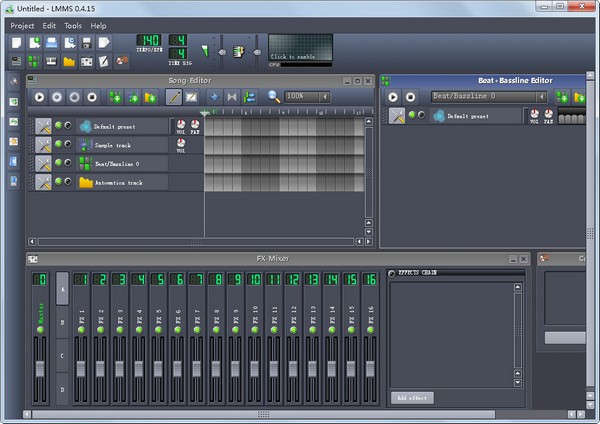Create a new project from the toolbar
This screenshot has height=424, width=600.
[x=17, y=43]
